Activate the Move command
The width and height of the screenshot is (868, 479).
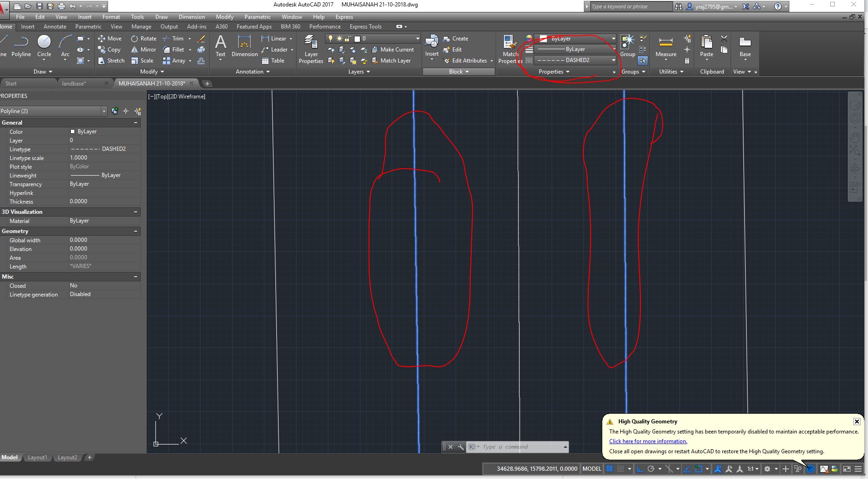click(109, 39)
